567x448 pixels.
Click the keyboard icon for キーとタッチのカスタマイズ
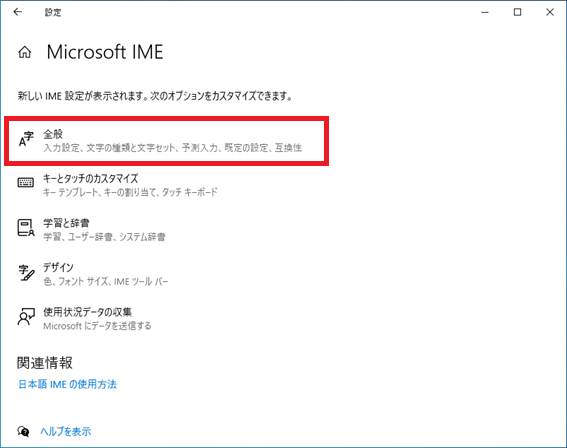[x=26, y=183]
